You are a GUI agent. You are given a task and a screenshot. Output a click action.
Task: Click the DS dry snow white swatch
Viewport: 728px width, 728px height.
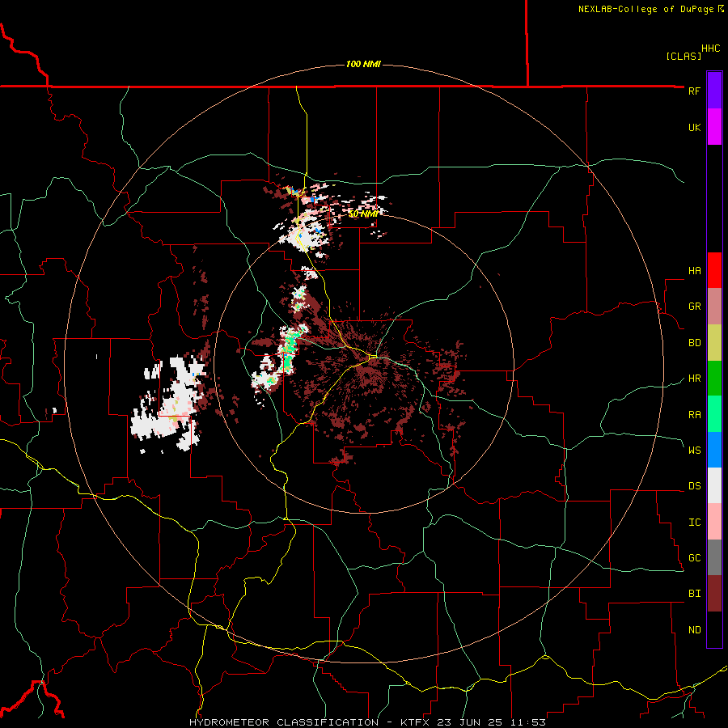tap(714, 485)
